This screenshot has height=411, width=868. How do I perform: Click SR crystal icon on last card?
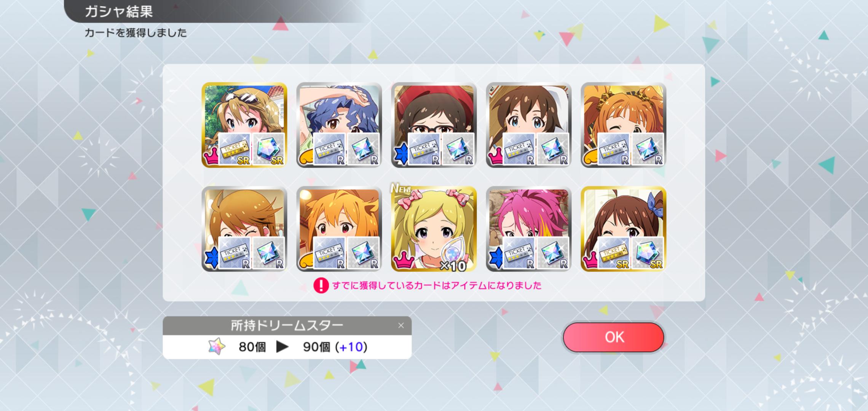(x=648, y=253)
